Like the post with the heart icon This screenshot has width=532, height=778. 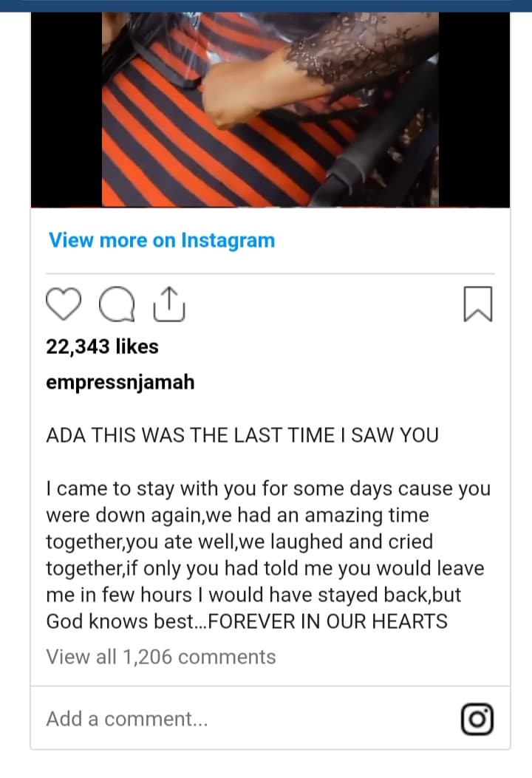click(x=64, y=304)
